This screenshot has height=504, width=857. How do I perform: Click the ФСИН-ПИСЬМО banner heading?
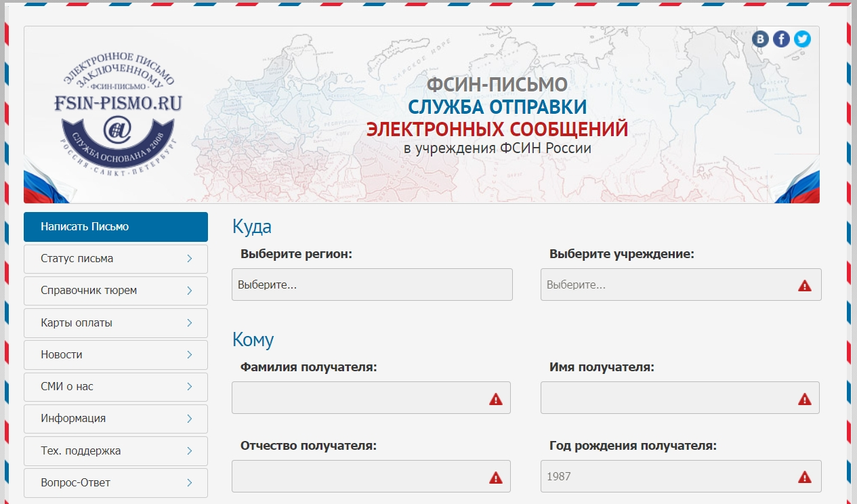click(497, 84)
